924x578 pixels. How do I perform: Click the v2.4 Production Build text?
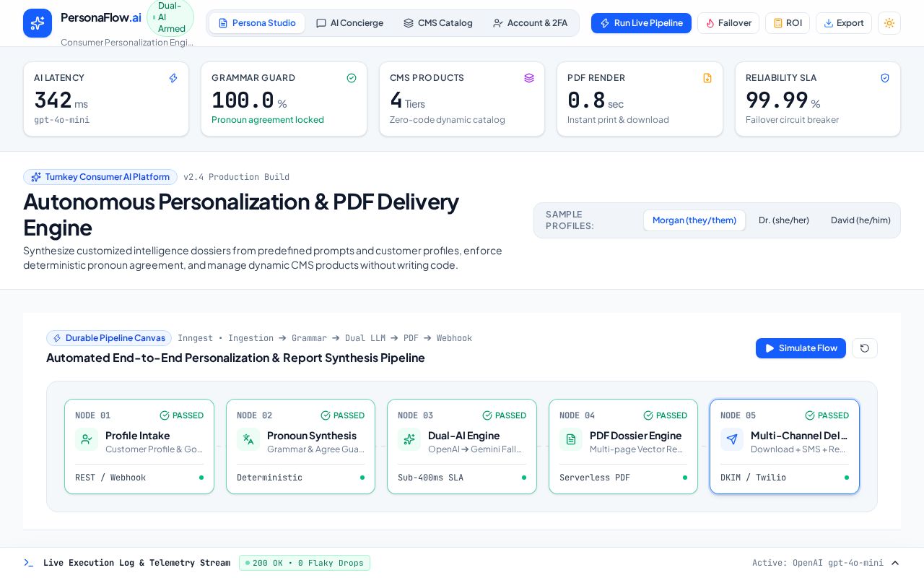coord(236,177)
